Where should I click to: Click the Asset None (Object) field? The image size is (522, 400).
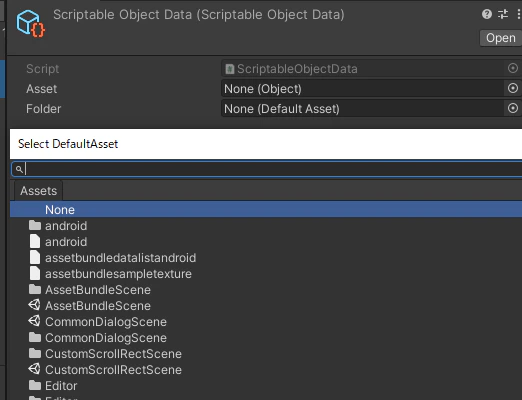pyautogui.click(x=362, y=89)
